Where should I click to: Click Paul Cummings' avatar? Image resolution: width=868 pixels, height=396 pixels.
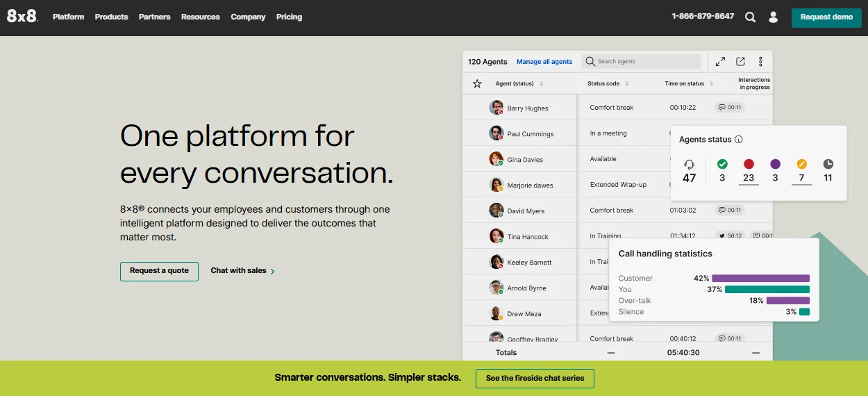click(x=496, y=133)
